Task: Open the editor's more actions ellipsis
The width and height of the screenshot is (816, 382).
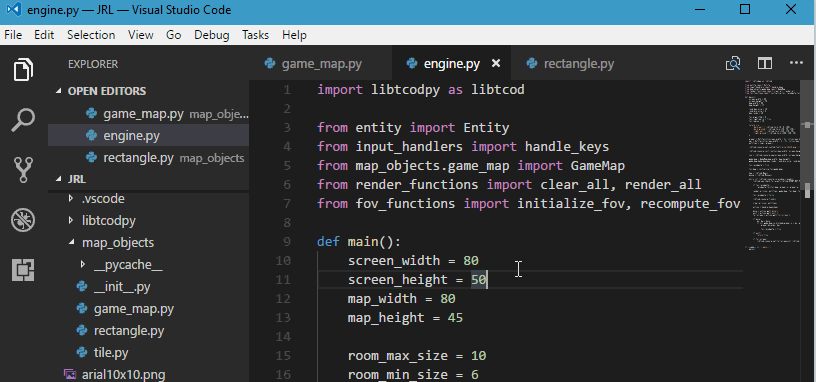Action: [x=796, y=63]
